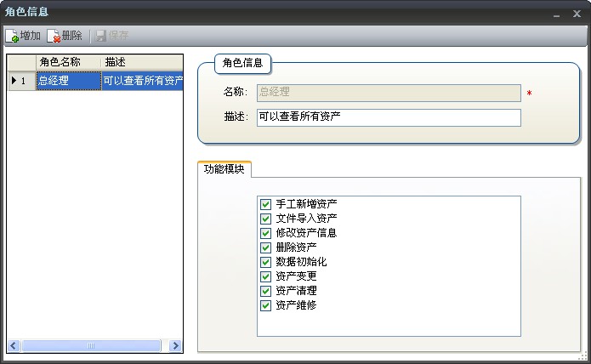The image size is (591, 364).
Task: Select the 总经理 role row
Action: click(68, 81)
